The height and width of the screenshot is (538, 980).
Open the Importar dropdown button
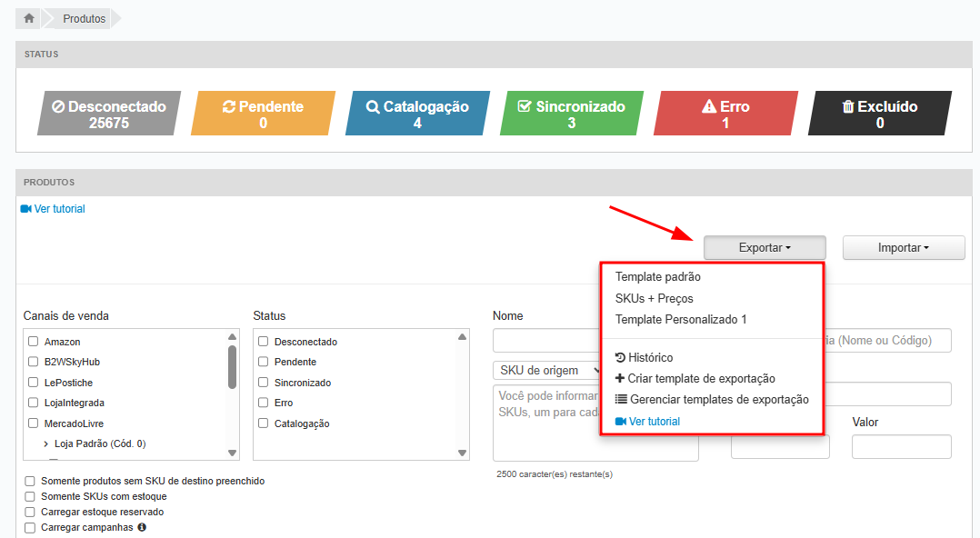point(903,248)
